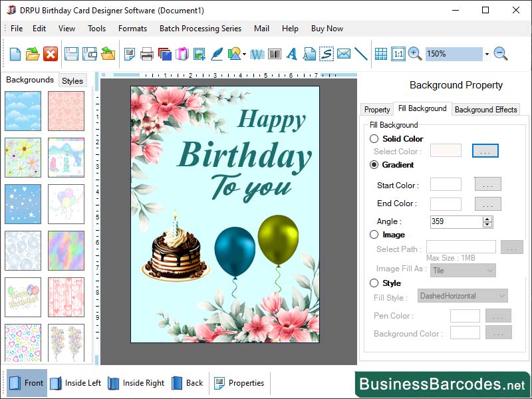Open the Image Fill As dropdown
Viewport: 532px width, 399px height.
463,271
